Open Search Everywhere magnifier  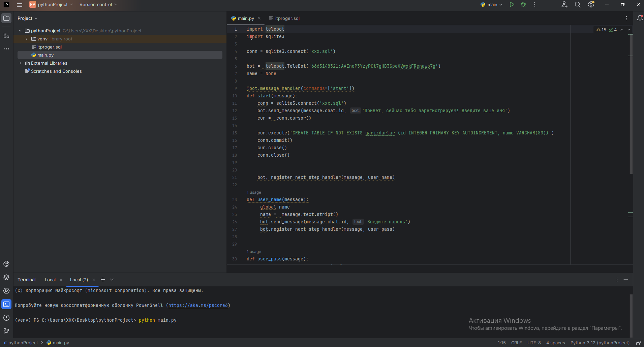[578, 5]
